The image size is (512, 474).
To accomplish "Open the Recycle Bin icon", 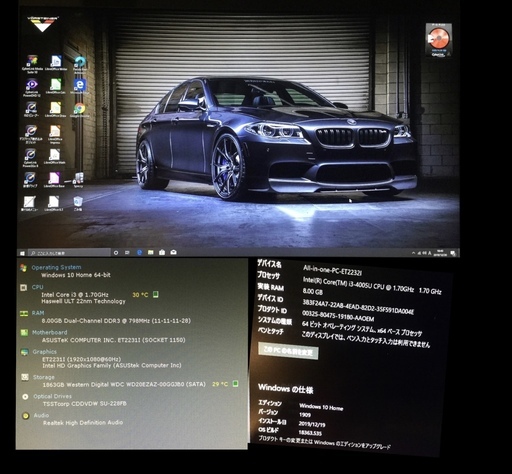I will [78, 203].
